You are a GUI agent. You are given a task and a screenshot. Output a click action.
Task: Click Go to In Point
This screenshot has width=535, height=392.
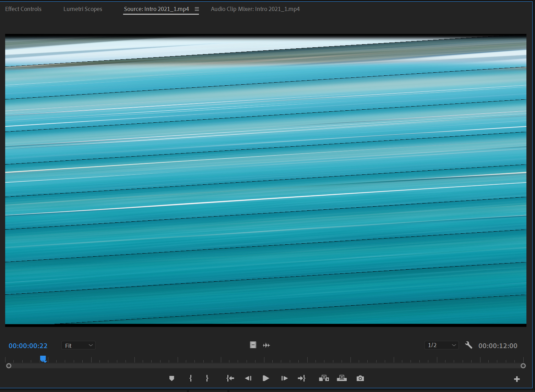230,378
